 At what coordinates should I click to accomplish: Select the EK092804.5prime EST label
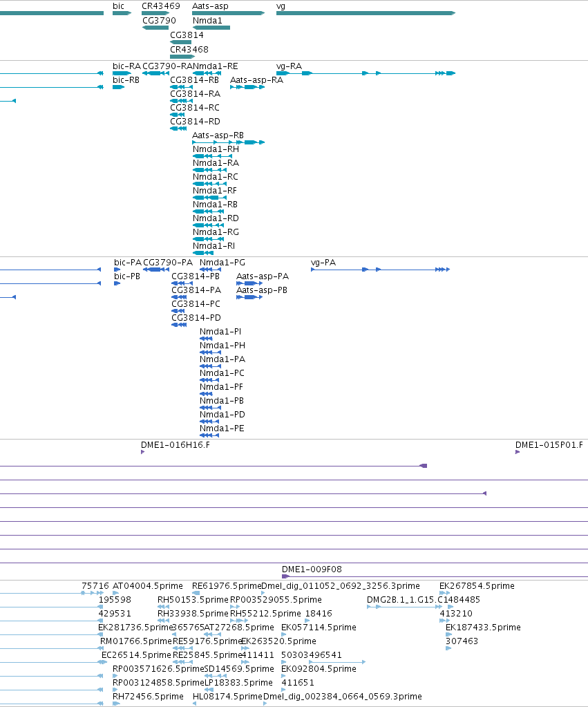pos(319,669)
